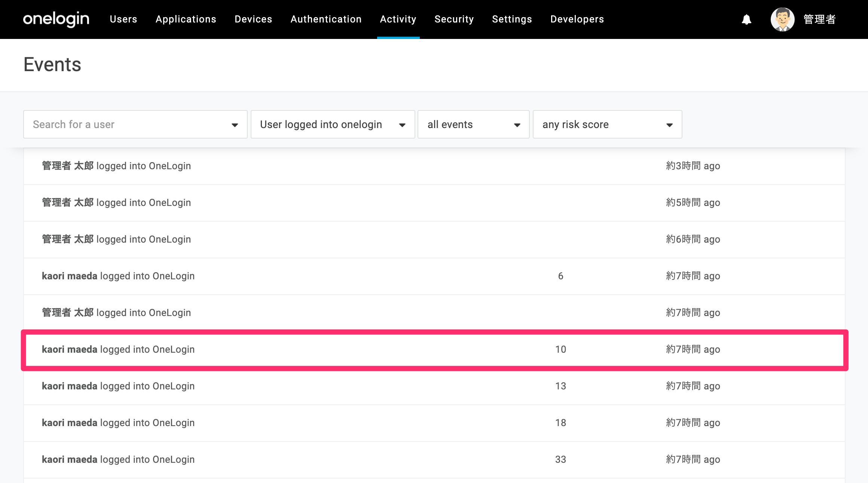Open the Settings menu
Screen dimensions: 868x483
tap(512, 19)
